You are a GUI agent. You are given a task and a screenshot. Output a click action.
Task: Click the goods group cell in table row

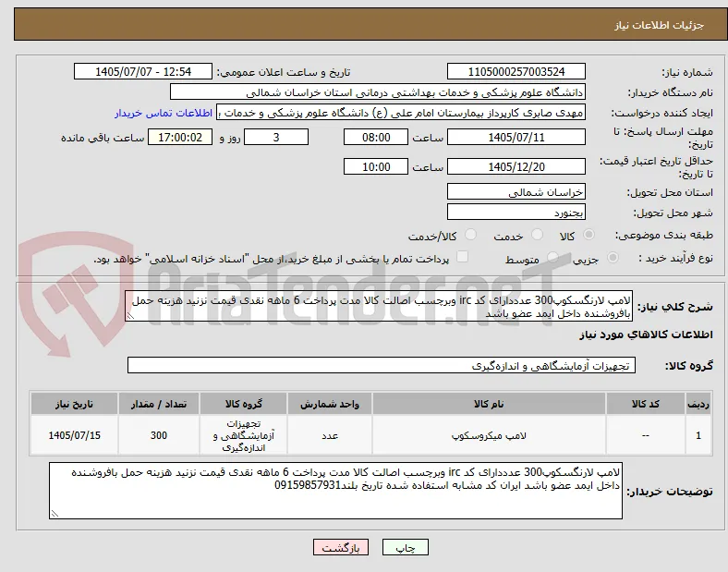(243, 435)
